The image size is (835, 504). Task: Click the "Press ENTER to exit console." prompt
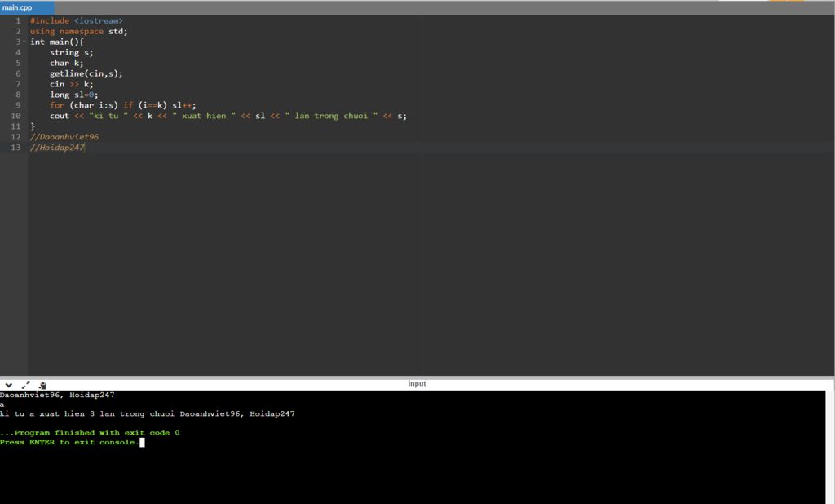(x=69, y=442)
